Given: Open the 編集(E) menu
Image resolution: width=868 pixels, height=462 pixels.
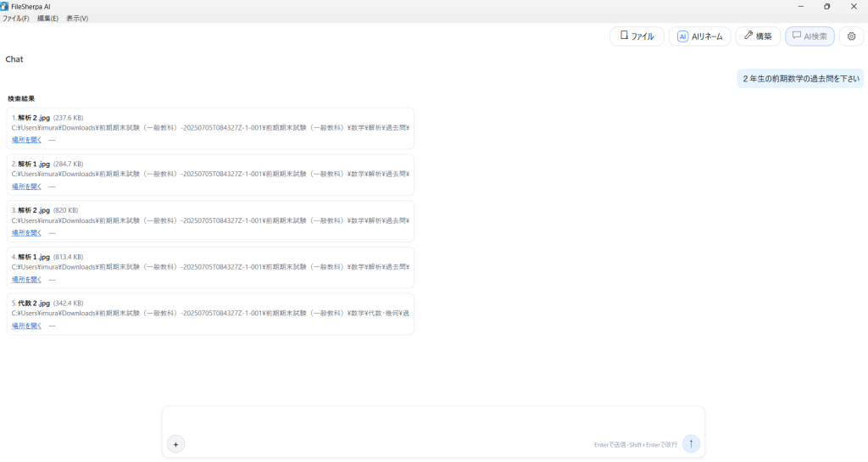Looking at the screenshot, I should tap(47, 18).
